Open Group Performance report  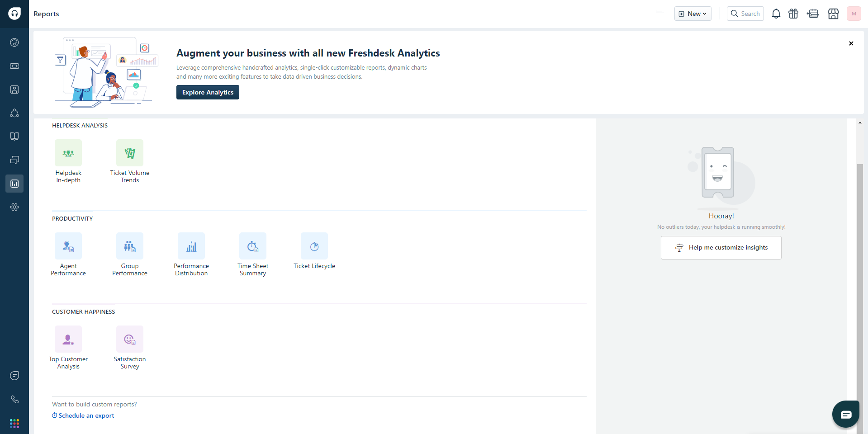(130, 255)
